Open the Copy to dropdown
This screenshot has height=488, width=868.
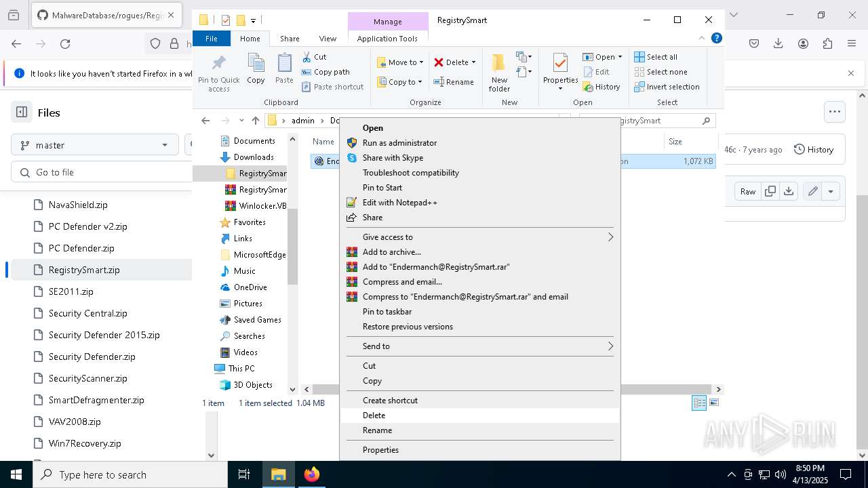tap(399, 82)
